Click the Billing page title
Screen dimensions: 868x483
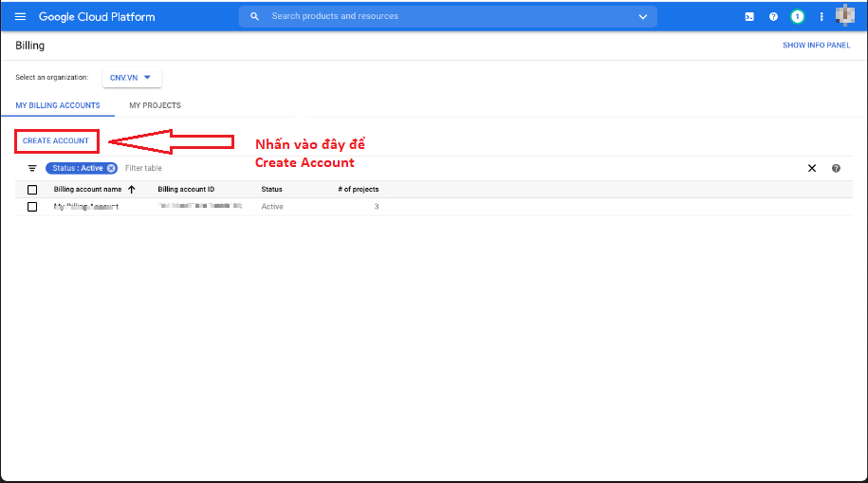[30, 46]
